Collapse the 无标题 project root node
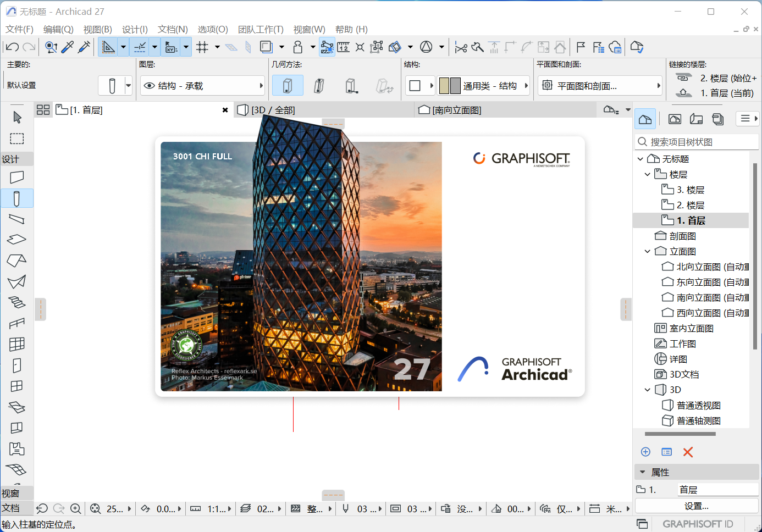 640,159
